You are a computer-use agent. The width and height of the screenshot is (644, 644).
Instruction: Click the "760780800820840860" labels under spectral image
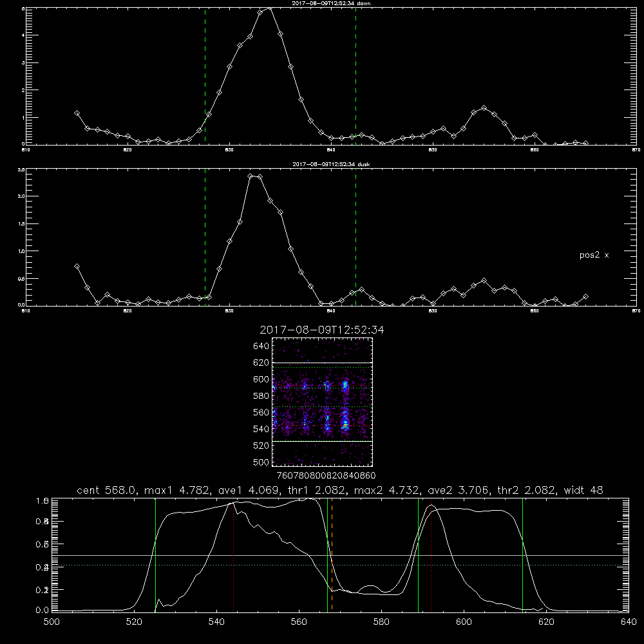[x=326, y=476]
